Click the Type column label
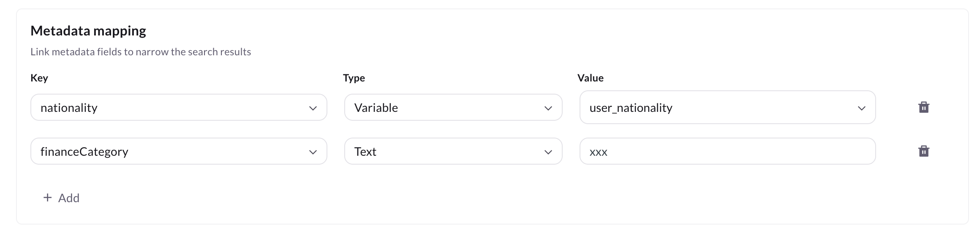980x233 pixels. click(x=354, y=78)
